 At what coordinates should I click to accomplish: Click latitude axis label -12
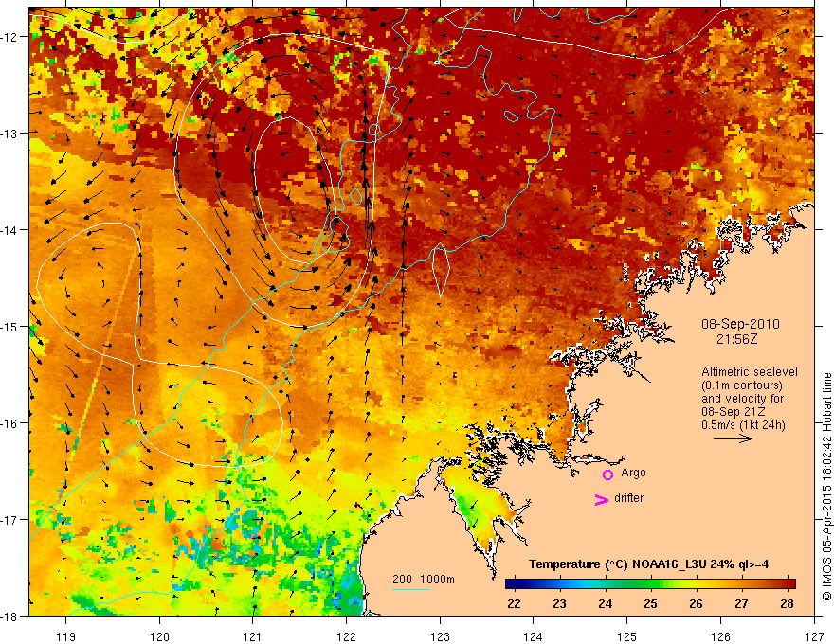pyautogui.click(x=10, y=37)
